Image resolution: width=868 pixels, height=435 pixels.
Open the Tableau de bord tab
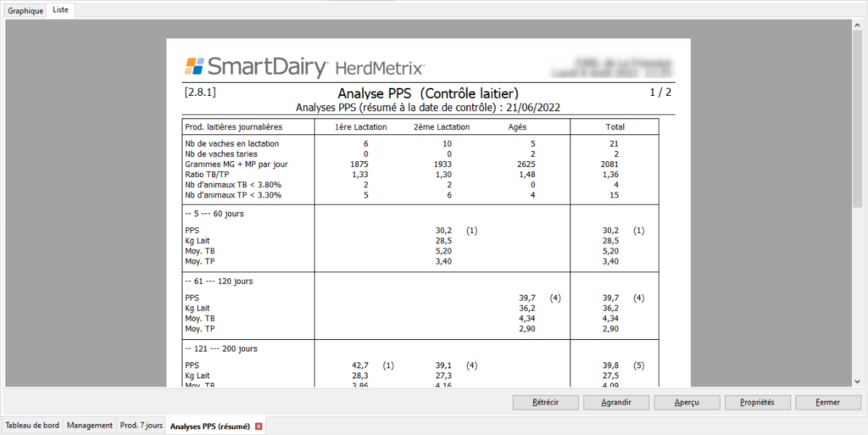(x=32, y=426)
